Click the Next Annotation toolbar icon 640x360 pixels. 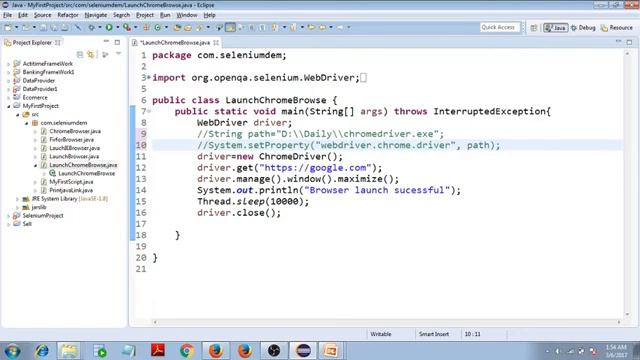point(276,27)
